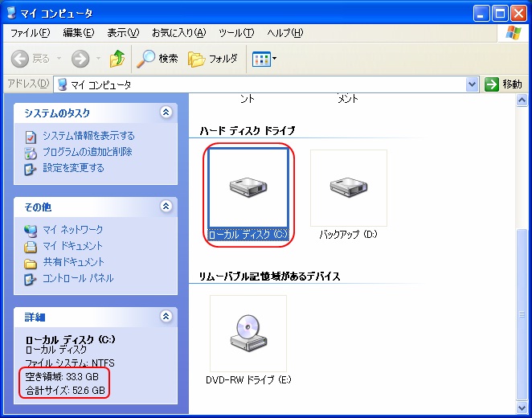Select the DVD-RW ドライブ (E:) icon
532x418 pixels.
click(x=248, y=331)
